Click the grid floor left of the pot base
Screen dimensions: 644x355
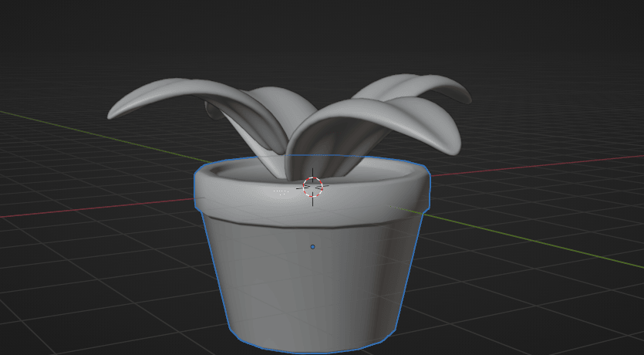(x=116, y=293)
